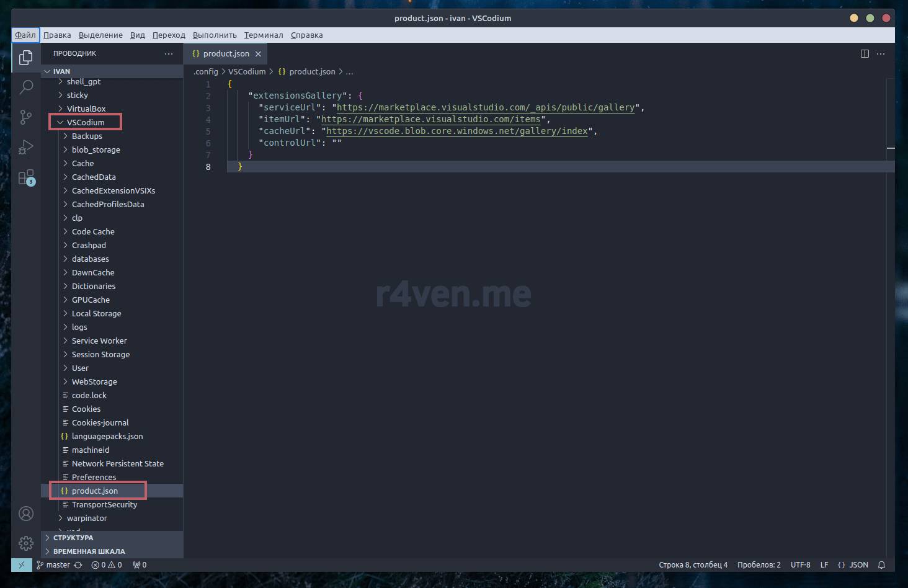Open the Терминал menu
Viewport: 908px width, 588px height.
[263, 35]
